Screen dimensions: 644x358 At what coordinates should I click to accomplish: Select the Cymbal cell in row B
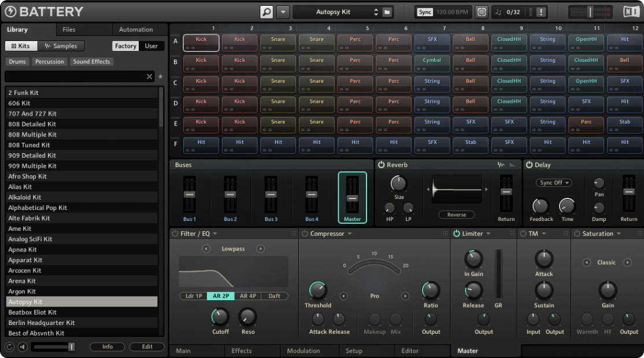[432, 64]
